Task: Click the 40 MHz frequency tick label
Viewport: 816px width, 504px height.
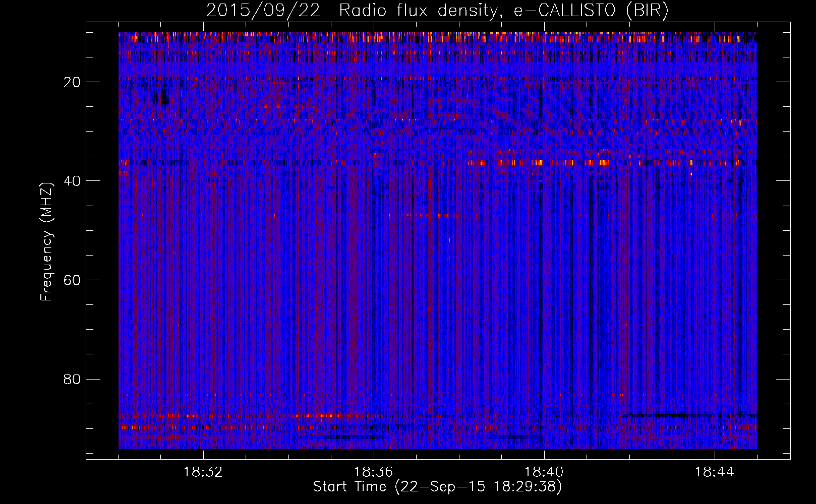Action: tap(72, 181)
